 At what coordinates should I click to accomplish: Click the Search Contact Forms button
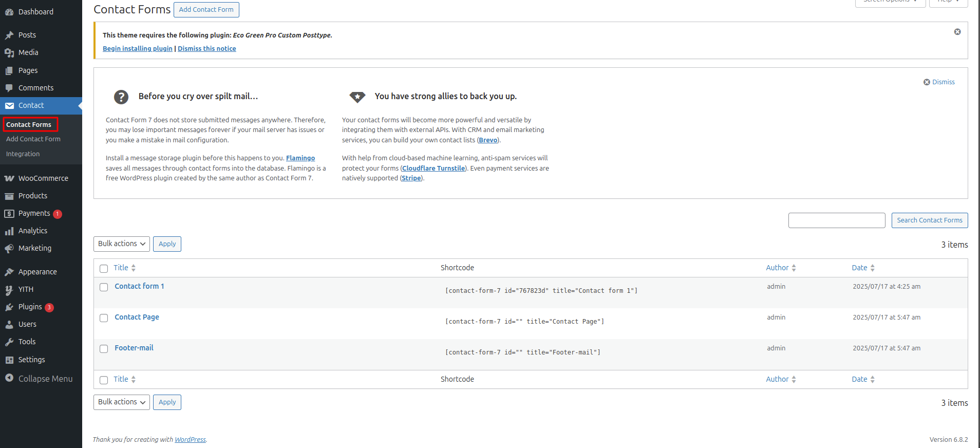pos(930,220)
